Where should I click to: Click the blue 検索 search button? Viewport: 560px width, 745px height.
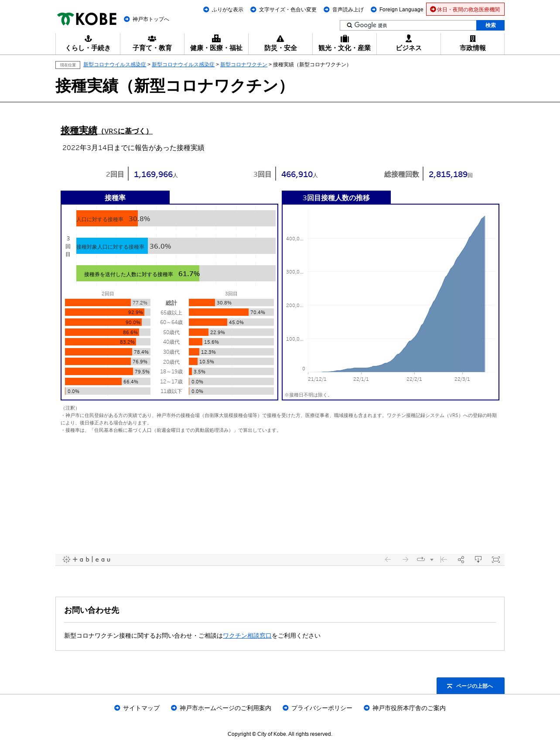pyautogui.click(x=490, y=25)
